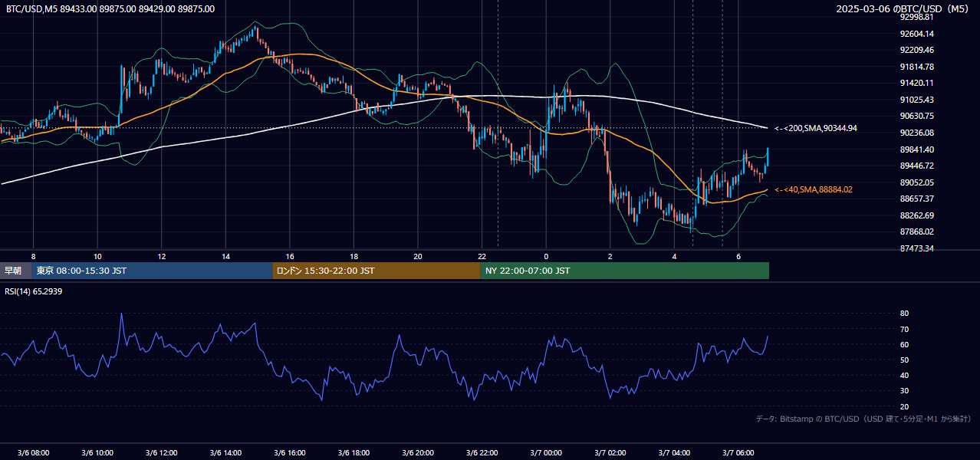The image size is (980, 460).
Task: Click the bottom date label 3/7 06:00
Action: pos(738,453)
